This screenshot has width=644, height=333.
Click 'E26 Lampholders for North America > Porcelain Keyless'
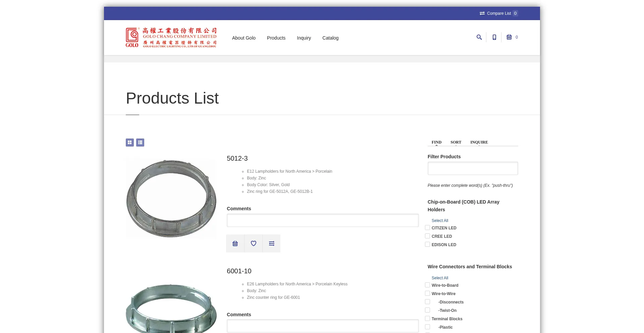tap(297, 284)
